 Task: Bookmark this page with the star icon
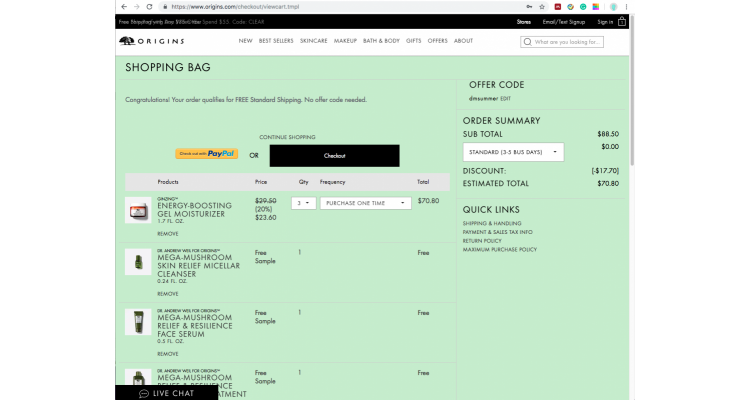pos(542,7)
